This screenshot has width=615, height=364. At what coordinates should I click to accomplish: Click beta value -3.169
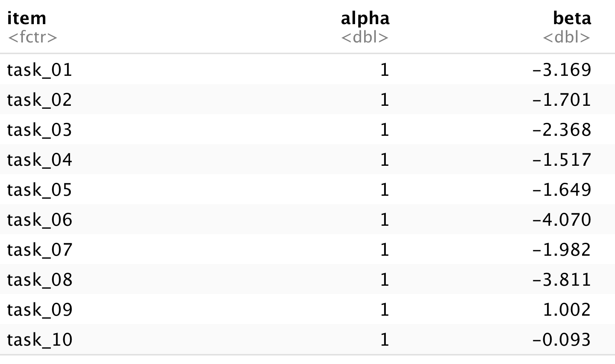click(562, 70)
